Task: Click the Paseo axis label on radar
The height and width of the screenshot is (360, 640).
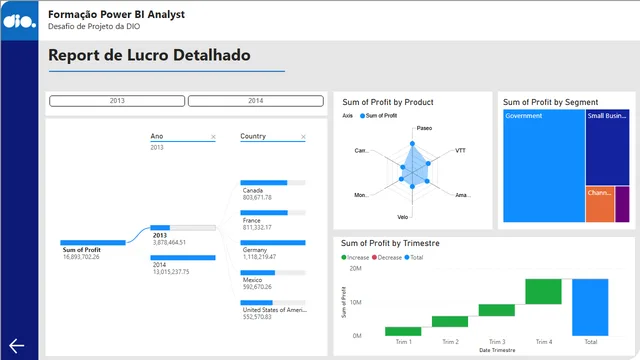Action: coord(424,128)
